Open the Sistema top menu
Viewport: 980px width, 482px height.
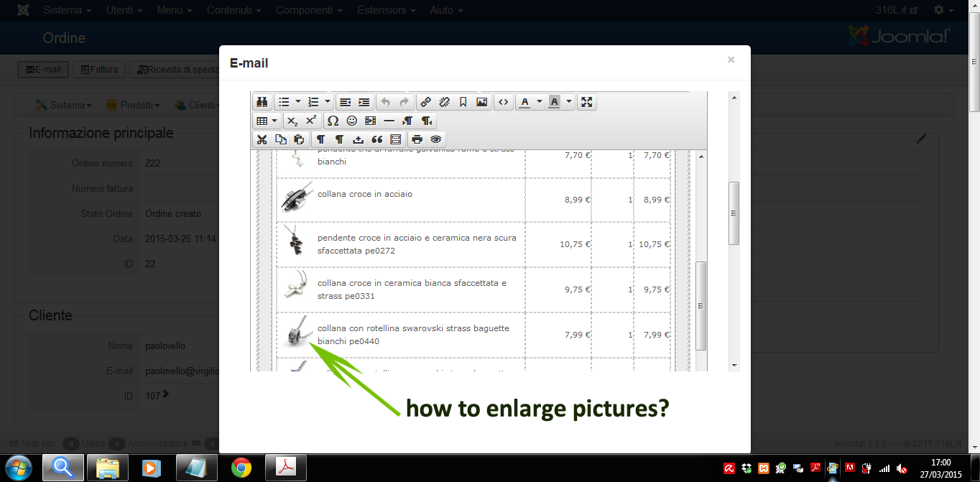click(68, 10)
